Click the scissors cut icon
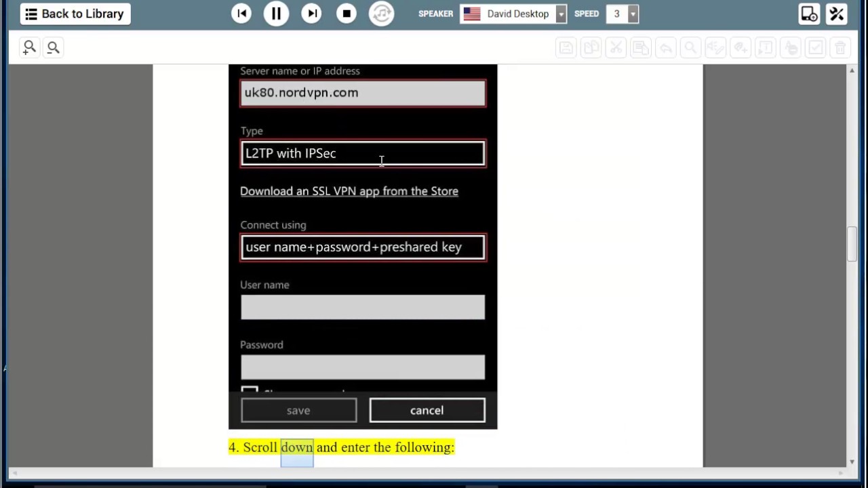Screen dimensions: 868x488 coord(616,47)
